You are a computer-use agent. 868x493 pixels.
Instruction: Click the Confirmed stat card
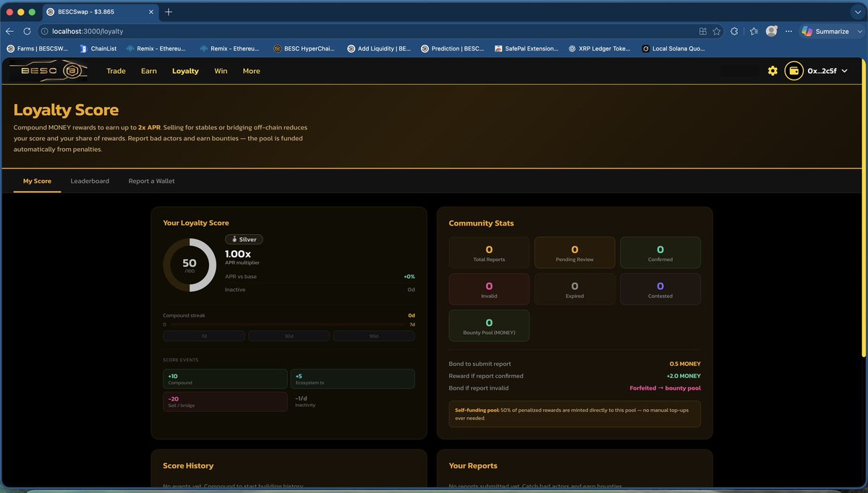pyautogui.click(x=660, y=253)
